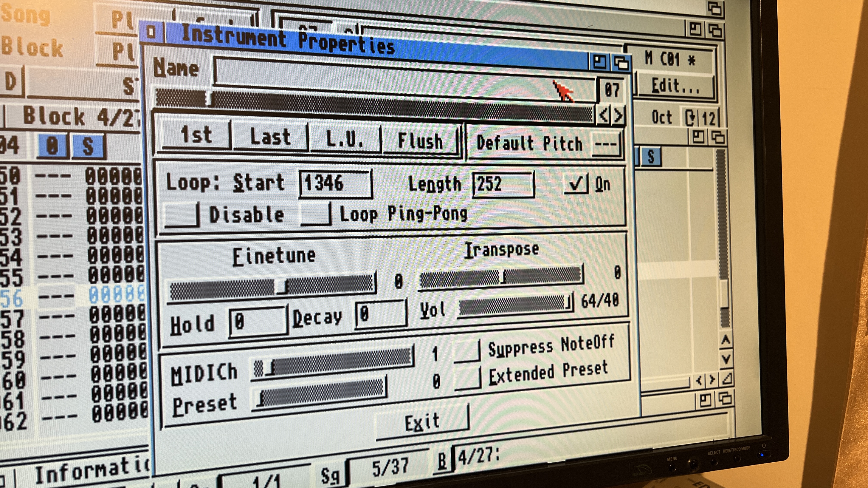The image size is (868, 488).
Task: Go to the next instrument with the right arrow
Action: (x=618, y=116)
